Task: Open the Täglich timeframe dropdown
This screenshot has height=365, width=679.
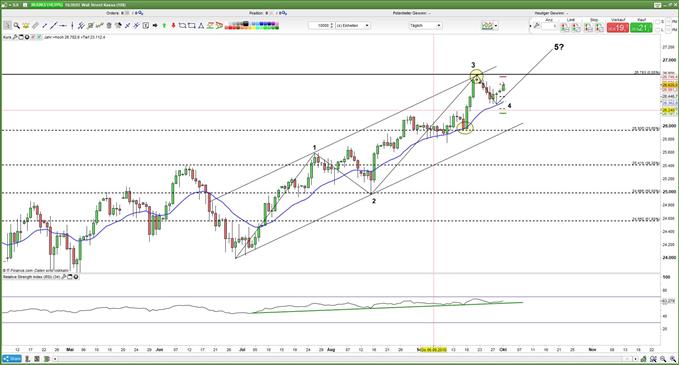Action: pos(426,26)
